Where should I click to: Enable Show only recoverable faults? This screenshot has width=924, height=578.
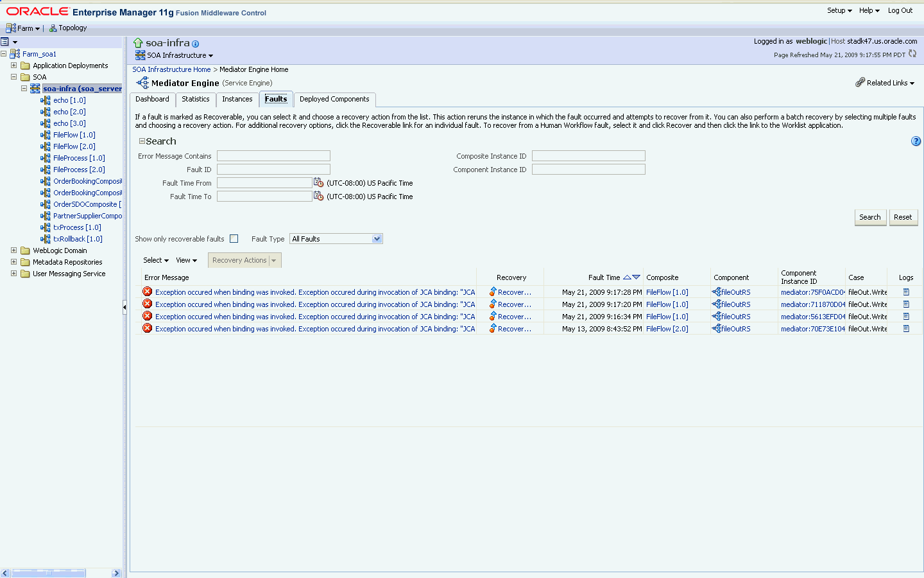pyautogui.click(x=234, y=238)
